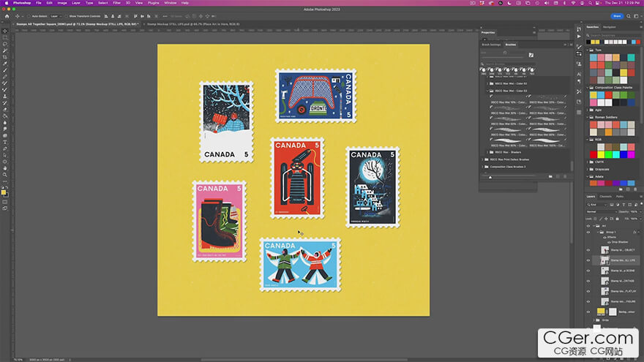Click the filter by type layers icon
Image resolution: width=644 pixels, height=362 pixels.
624,204
